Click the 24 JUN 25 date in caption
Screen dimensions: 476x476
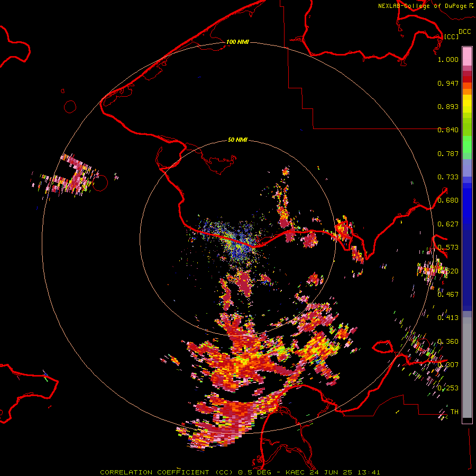(x=331, y=472)
